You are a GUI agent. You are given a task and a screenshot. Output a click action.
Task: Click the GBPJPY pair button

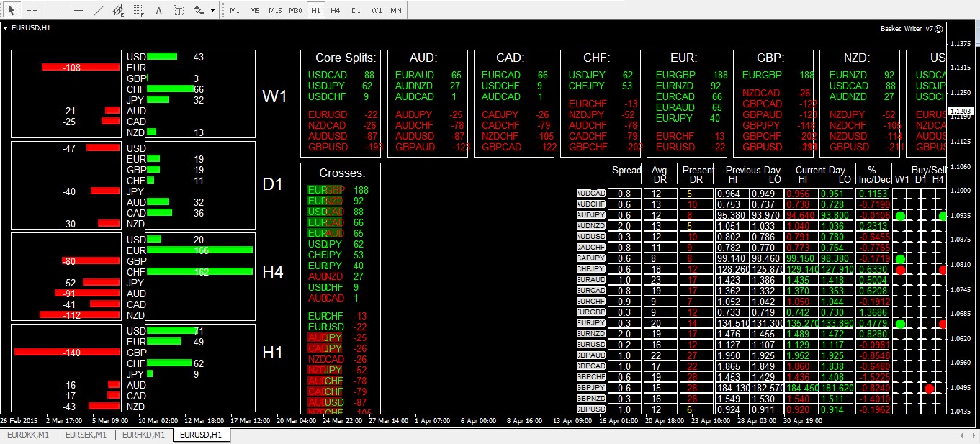click(x=592, y=387)
